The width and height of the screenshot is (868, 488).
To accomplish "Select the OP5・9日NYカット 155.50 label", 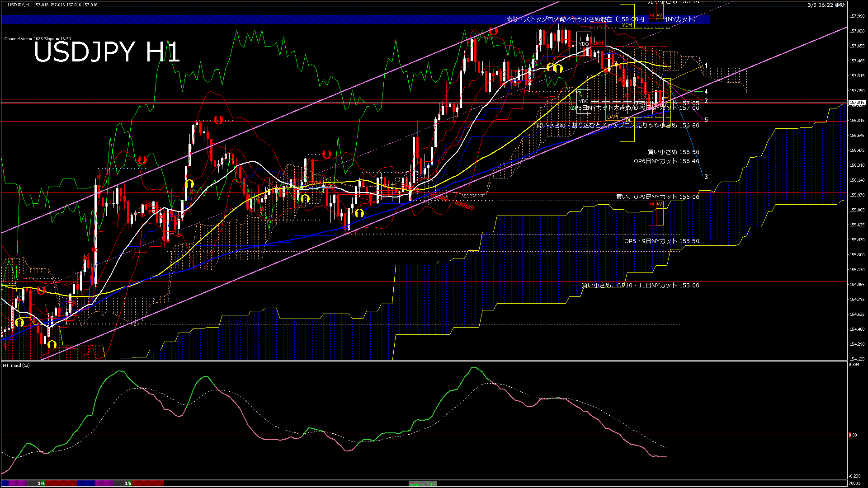I will 661,241.
